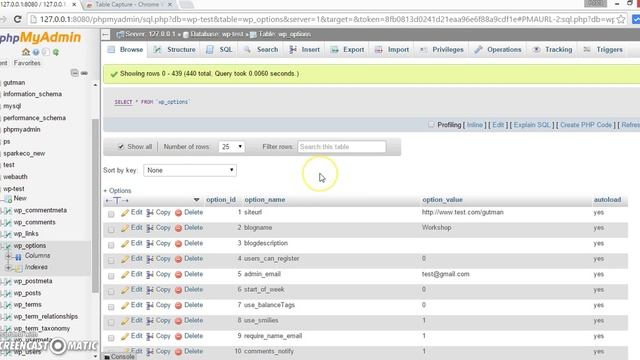Expand the + Options link
Screen dimensions: 640x360
[117, 191]
